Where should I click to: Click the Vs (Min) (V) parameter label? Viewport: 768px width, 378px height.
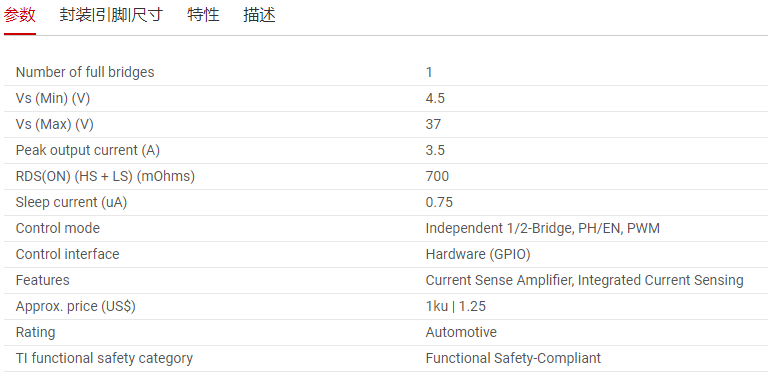click(x=53, y=98)
